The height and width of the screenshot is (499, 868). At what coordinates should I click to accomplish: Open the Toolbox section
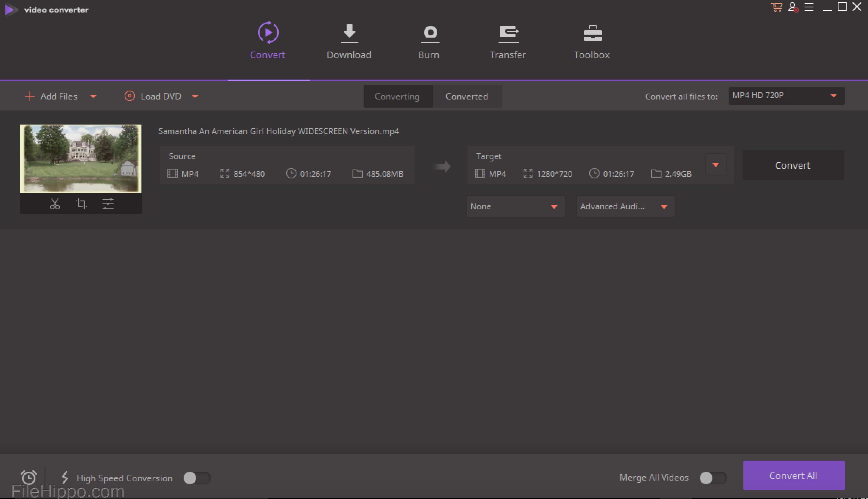(x=592, y=41)
